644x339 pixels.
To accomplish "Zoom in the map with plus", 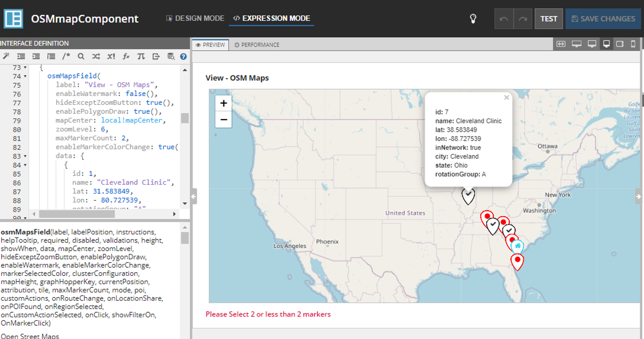I will [224, 103].
